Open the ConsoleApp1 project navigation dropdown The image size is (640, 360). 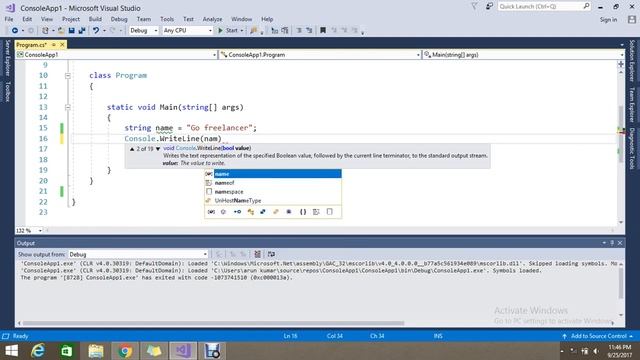click(116, 55)
